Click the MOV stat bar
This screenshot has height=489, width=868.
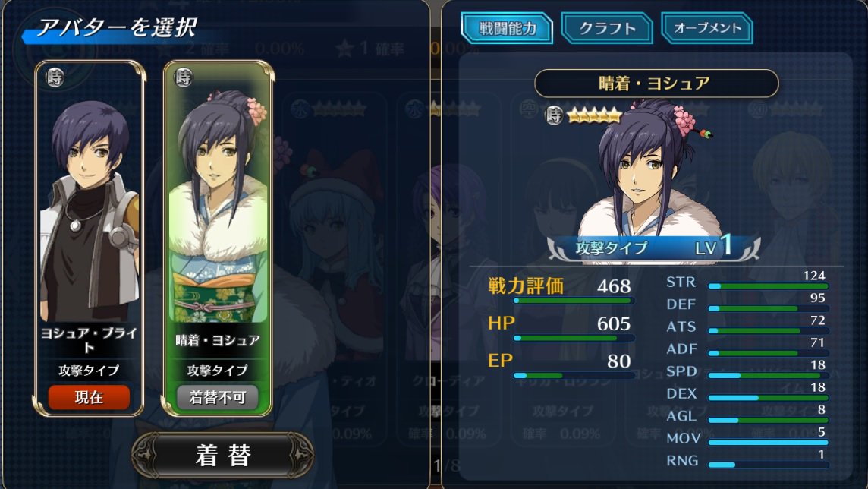click(x=769, y=443)
